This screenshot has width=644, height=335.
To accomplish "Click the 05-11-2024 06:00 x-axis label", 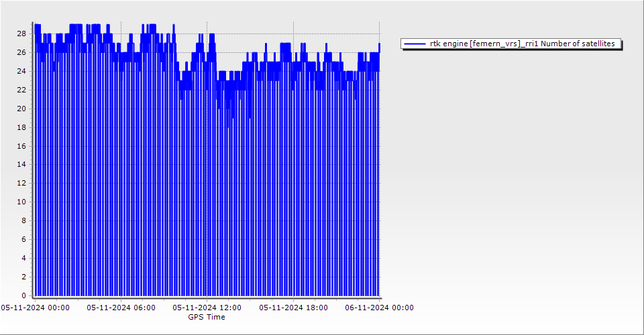I will [121, 308].
